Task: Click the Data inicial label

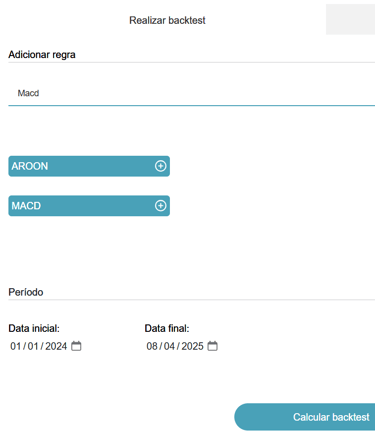Action: point(34,328)
